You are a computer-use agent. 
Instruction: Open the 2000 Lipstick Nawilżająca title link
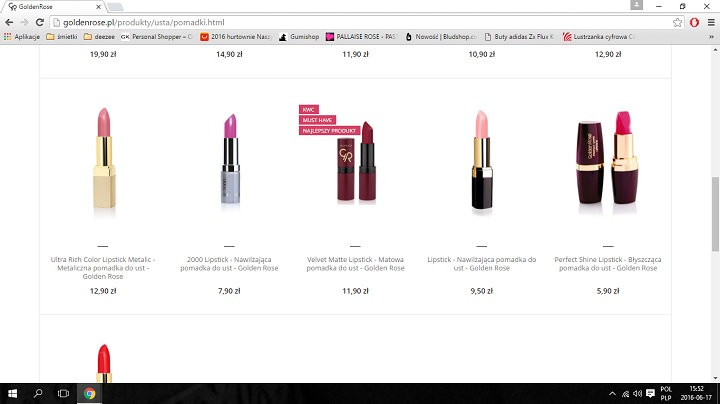(x=229, y=264)
